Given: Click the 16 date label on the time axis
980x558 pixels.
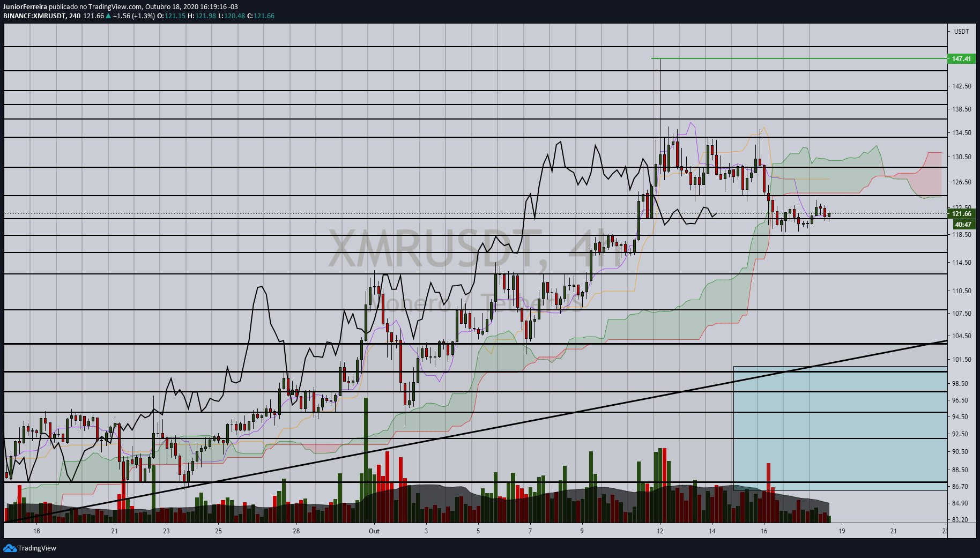Looking at the screenshot, I should [764, 531].
